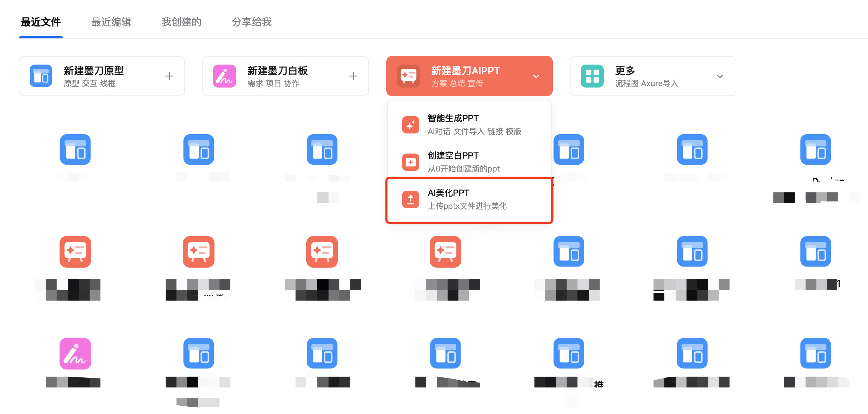Viewport: 868px width, 414px height.
Task: Click the plus icon beside 创建空白PPT
Action: pos(411,162)
